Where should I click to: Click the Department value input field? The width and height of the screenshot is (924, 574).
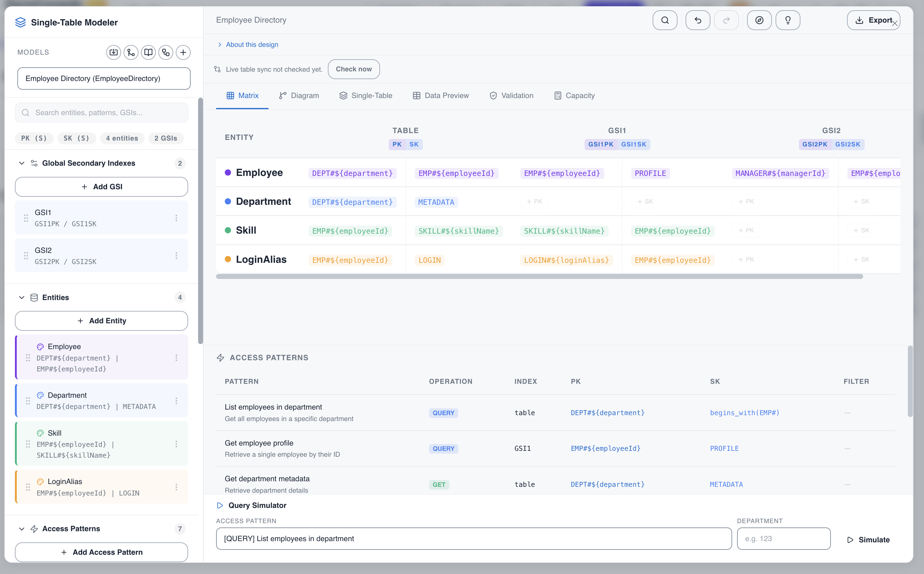point(783,539)
